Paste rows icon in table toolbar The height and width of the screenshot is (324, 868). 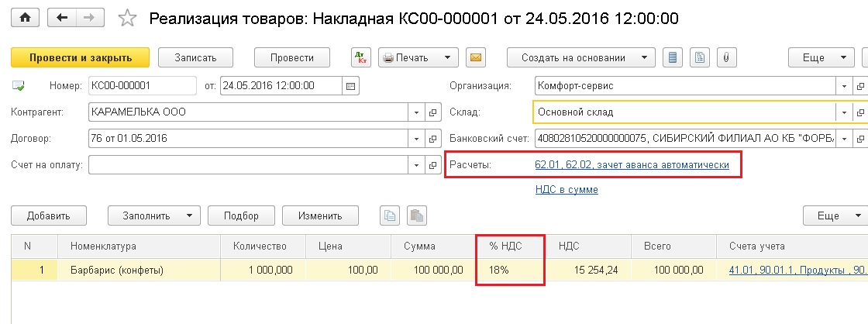[416, 215]
